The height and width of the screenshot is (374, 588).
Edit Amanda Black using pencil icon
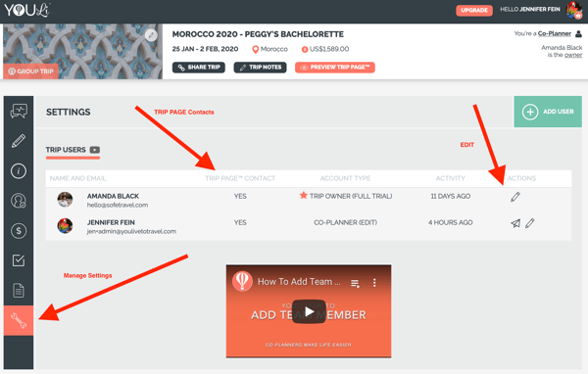[515, 197]
